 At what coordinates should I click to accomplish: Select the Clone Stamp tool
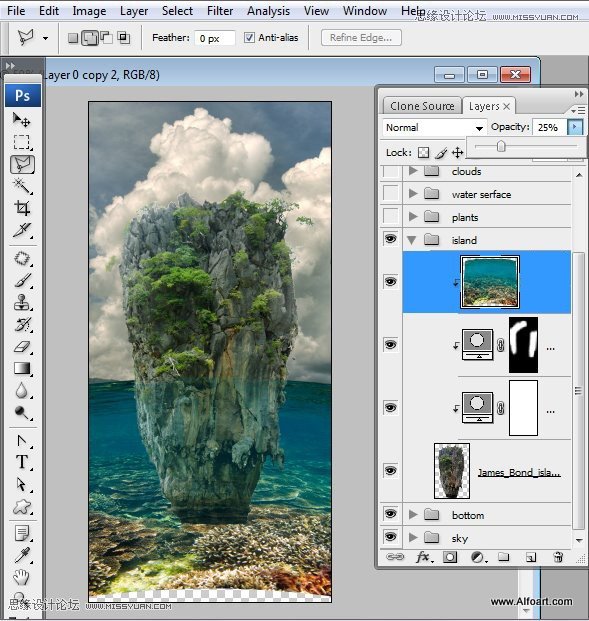[21, 302]
